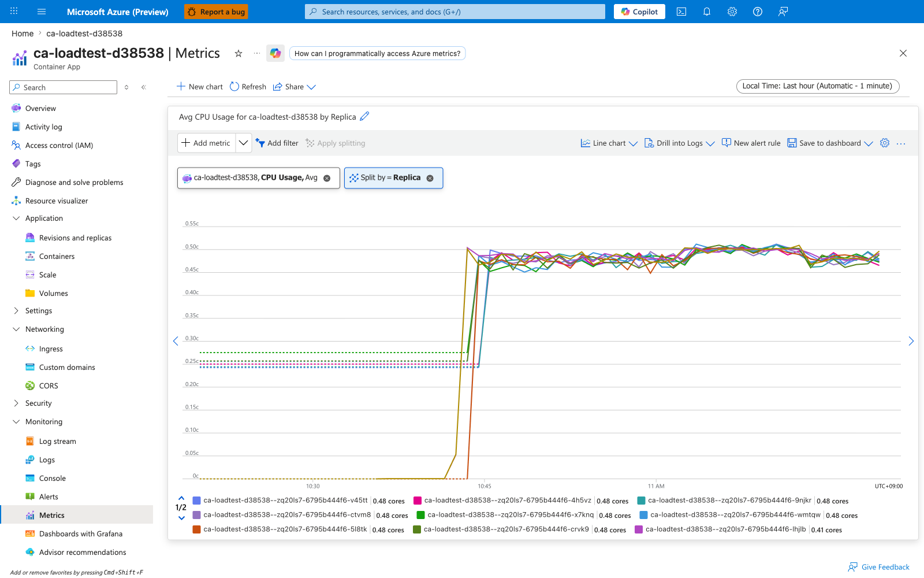Open the Copilot suggestion icon beside title

click(275, 53)
